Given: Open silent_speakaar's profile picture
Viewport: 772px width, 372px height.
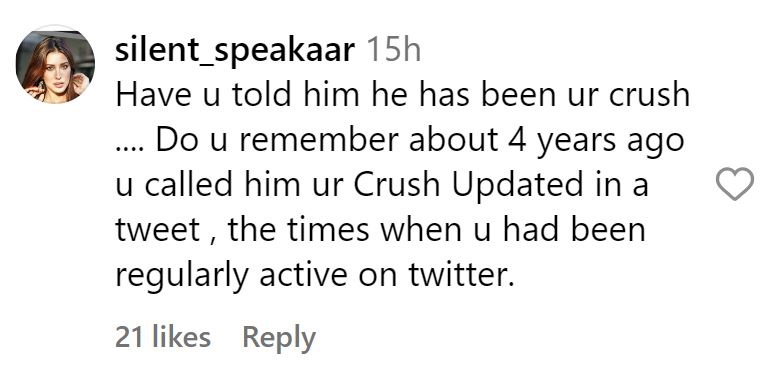Looking at the screenshot, I should click(55, 64).
